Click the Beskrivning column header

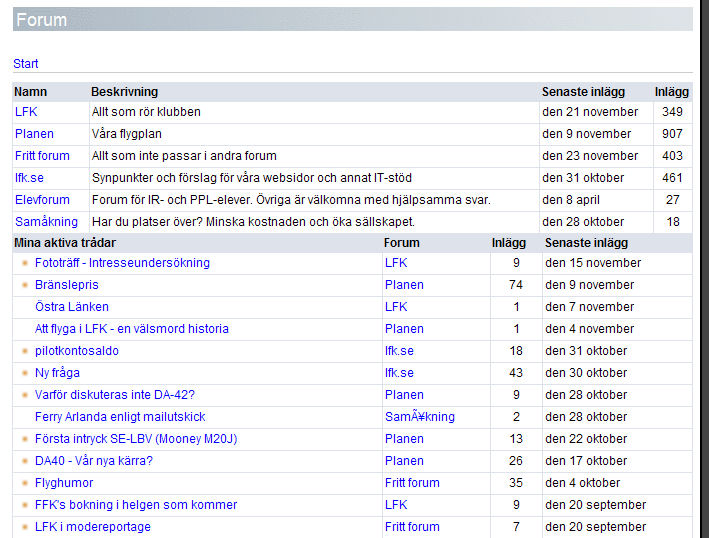124,92
